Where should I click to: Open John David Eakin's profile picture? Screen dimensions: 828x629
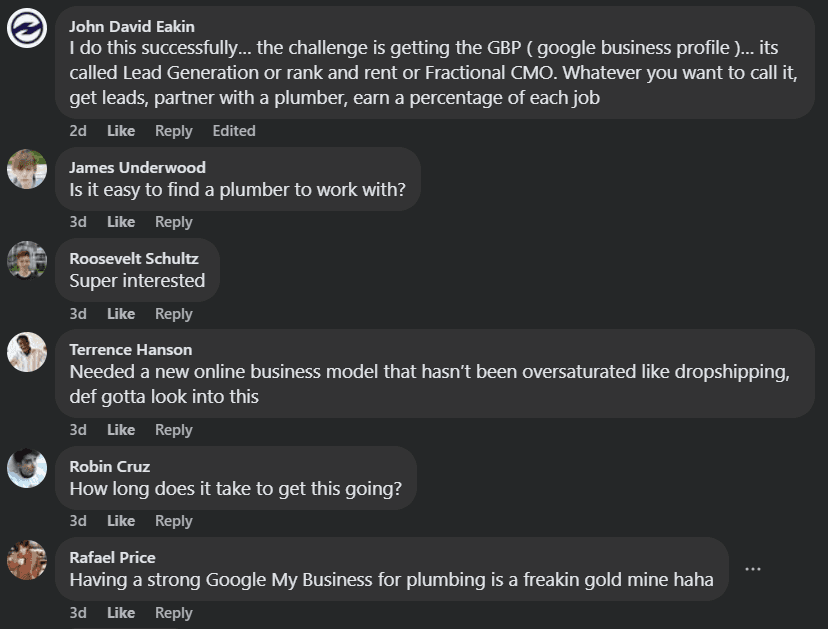27,28
